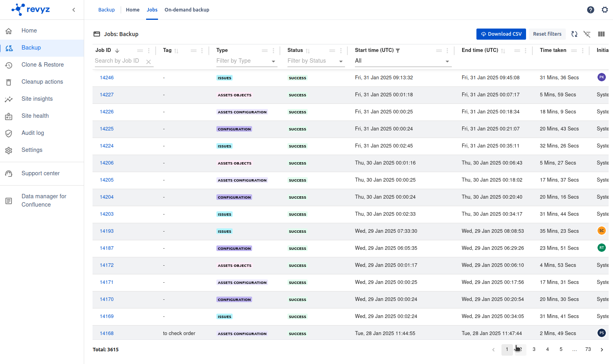
Task: Click the refresh jobs icon
Action: click(574, 34)
